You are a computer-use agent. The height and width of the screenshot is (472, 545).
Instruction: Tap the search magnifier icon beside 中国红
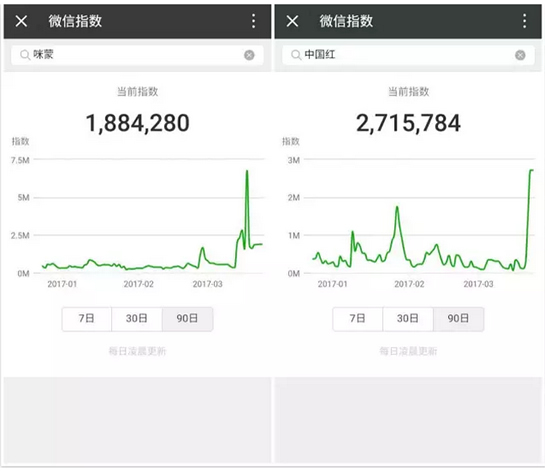coord(296,55)
